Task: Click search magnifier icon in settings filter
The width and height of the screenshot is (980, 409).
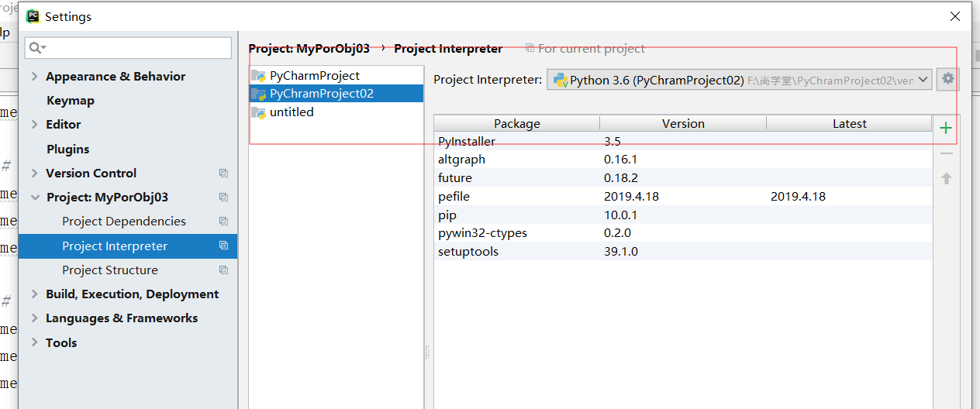Action: click(x=36, y=48)
